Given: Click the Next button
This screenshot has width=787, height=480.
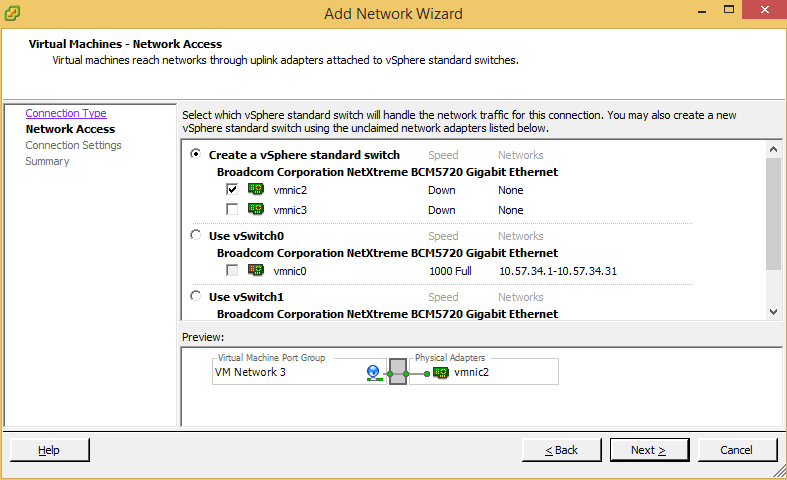Looking at the screenshot, I should click(648, 450).
